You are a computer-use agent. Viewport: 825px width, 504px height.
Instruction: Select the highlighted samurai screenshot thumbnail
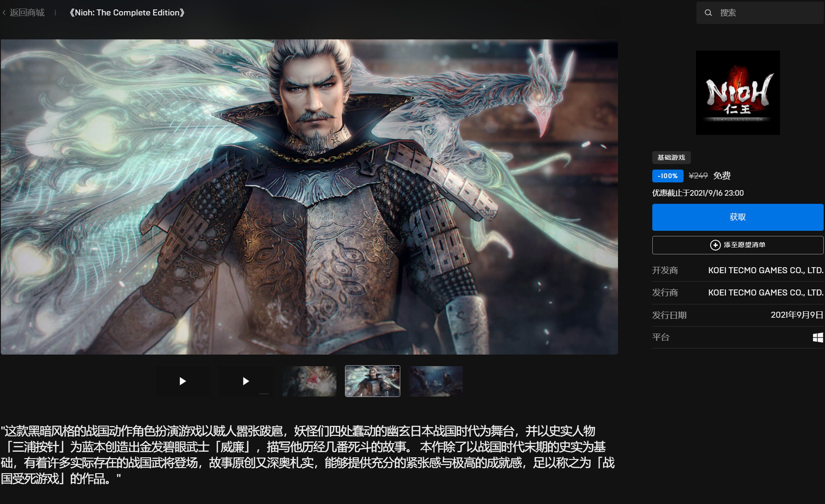pyautogui.click(x=372, y=381)
